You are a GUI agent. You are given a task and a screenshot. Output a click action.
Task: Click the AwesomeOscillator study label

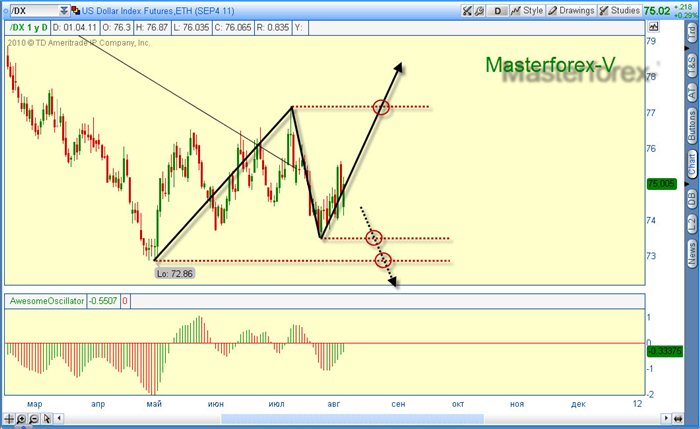(47, 301)
